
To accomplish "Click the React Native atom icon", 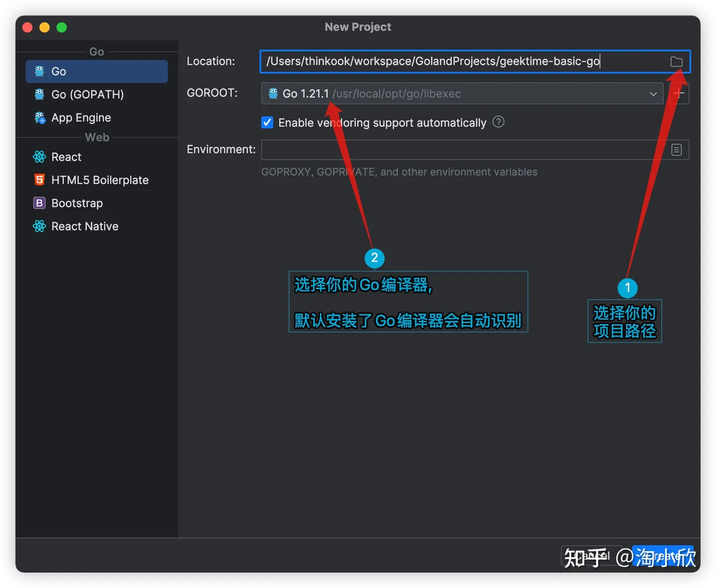I will coord(39,227).
